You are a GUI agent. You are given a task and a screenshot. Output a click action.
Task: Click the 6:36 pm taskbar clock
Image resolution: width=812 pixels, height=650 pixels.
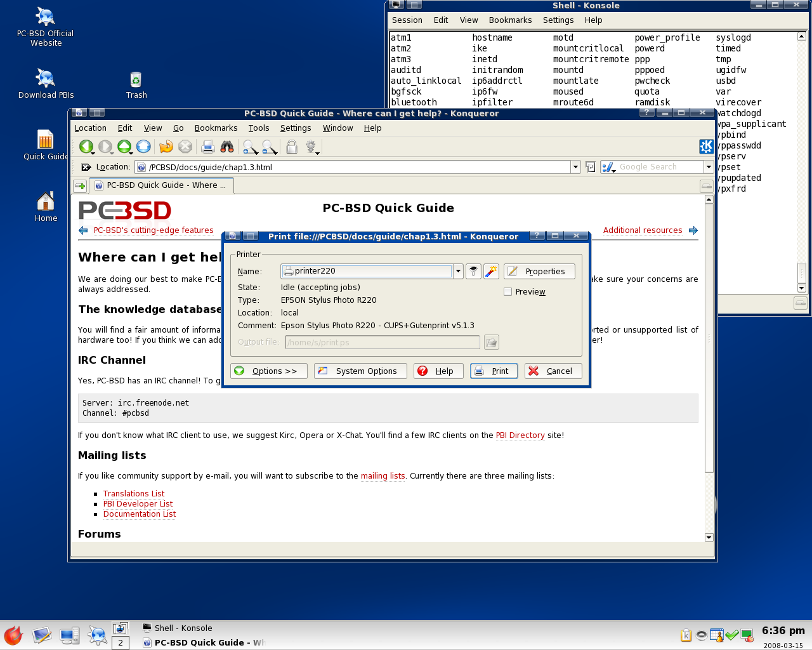click(783, 631)
